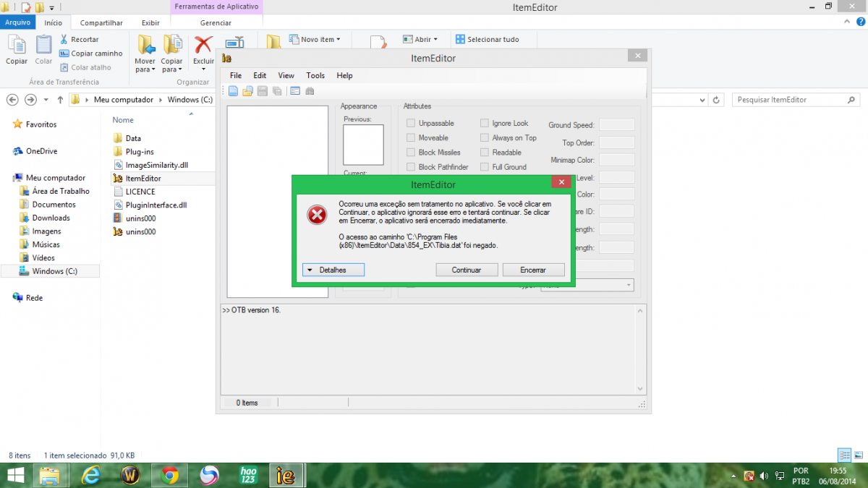Toggle the Unpassable checkbox

click(411, 124)
